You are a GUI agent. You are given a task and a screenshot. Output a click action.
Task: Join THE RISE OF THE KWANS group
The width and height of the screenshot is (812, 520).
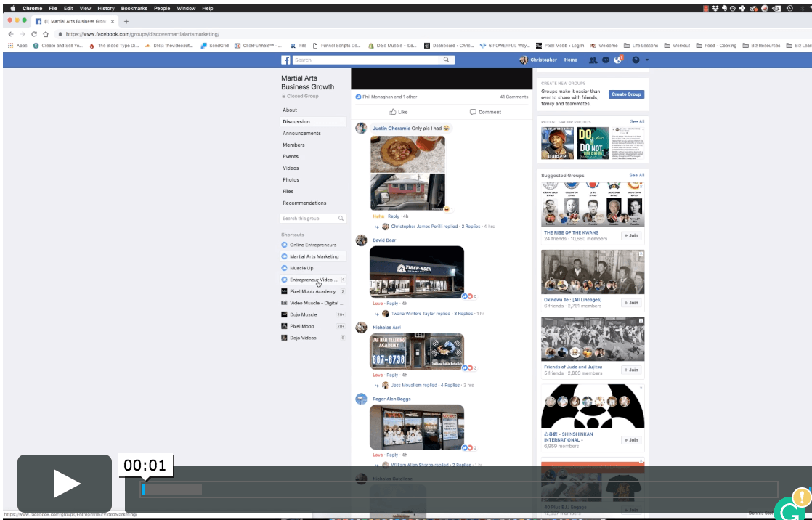(x=631, y=236)
